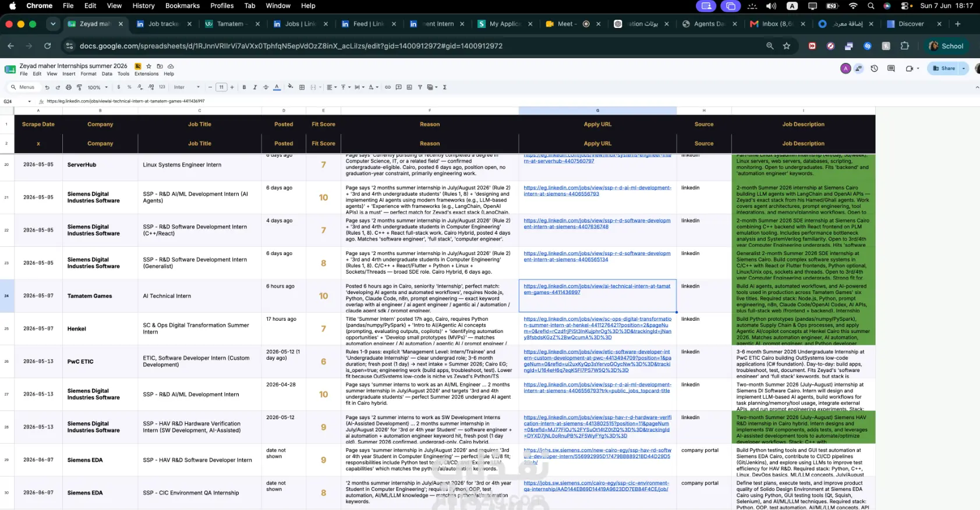
Task: Open the Data menu in Sheets
Action: [107, 74]
